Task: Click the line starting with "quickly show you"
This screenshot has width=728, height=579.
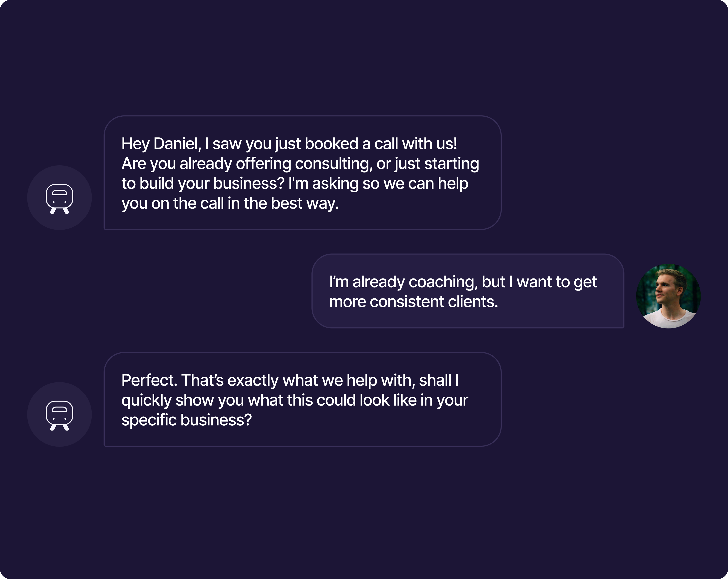Action: pos(294,400)
